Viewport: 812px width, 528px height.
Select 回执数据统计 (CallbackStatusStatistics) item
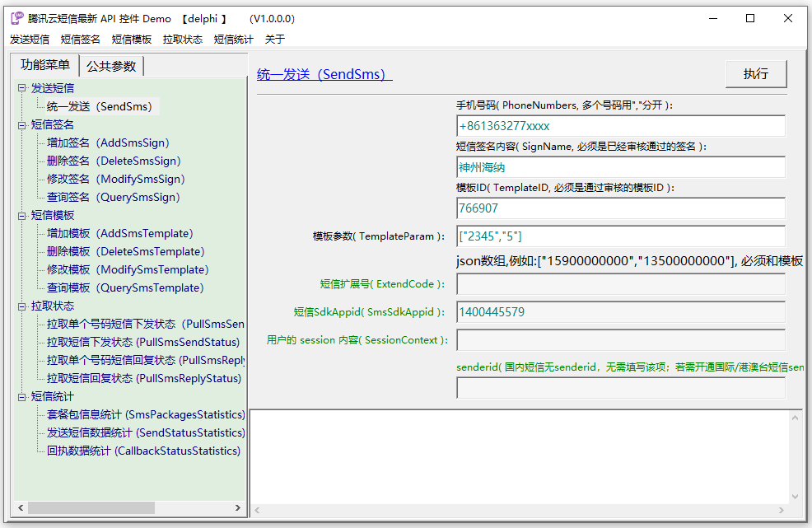point(143,451)
